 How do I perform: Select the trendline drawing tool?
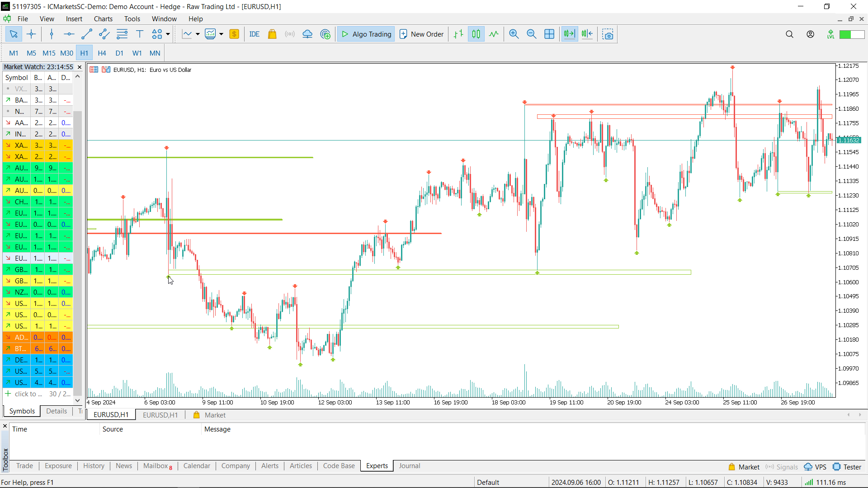(87, 34)
